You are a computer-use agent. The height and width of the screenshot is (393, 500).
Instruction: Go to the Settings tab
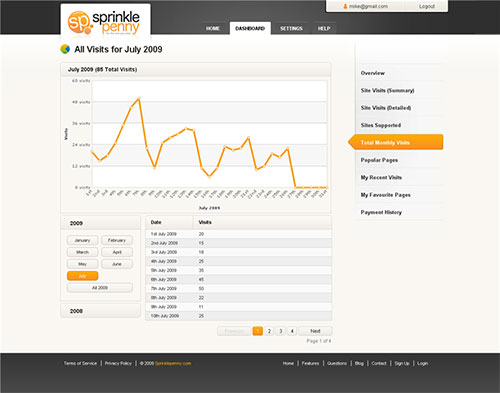(x=291, y=28)
